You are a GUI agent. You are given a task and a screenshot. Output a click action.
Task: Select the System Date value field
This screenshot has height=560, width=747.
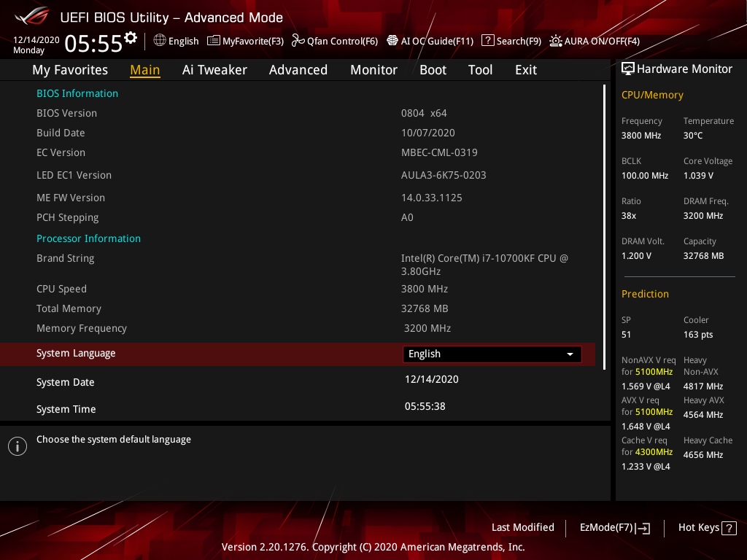point(432,379)
